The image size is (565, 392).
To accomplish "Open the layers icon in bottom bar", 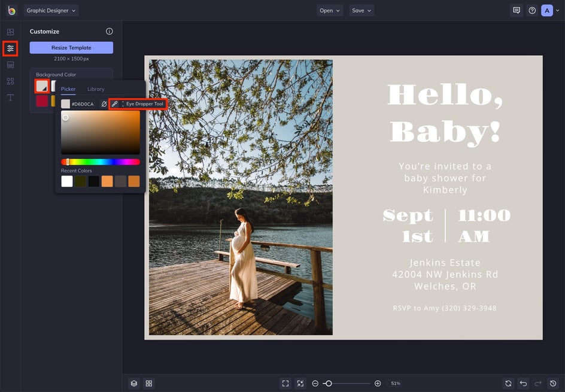I will [x=134, y=384].
